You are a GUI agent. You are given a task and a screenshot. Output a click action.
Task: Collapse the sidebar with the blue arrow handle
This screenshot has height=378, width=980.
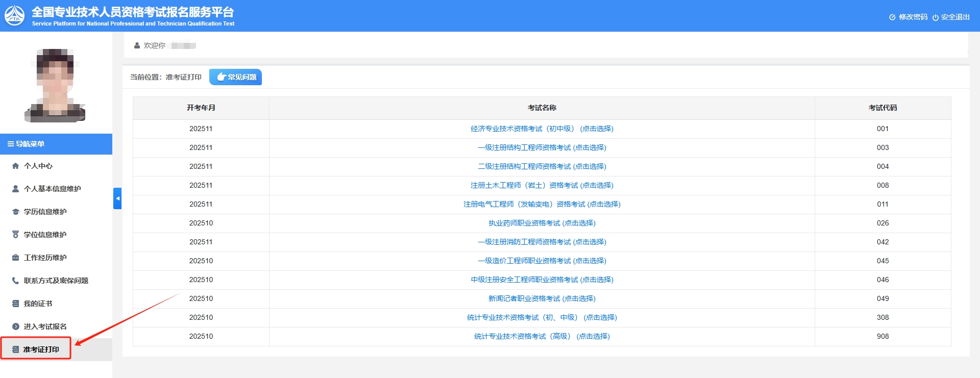click(x=117, y=198)
